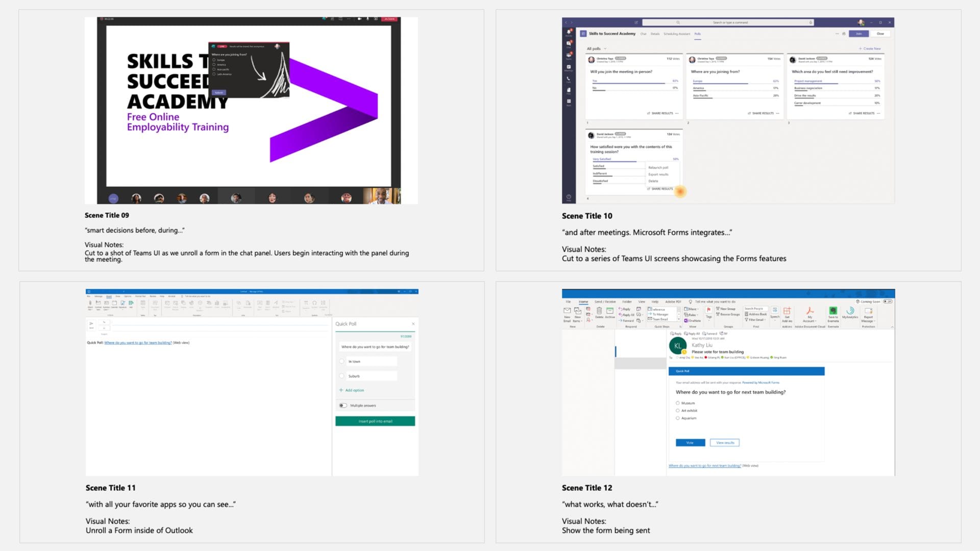Image resolution: width=980 pixels, height=551 pixels.
Task: Open more options for in-person meeting poll
Action: tap(677, 113)
